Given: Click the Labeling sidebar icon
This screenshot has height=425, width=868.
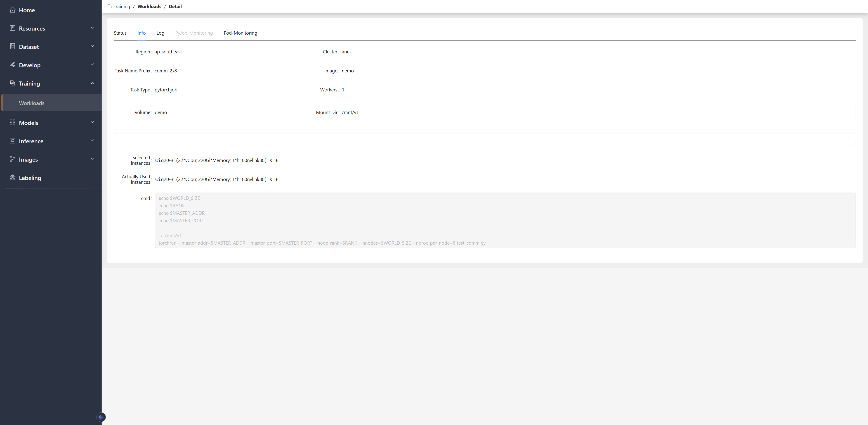Looking at the screenshot, I should [x=12, y=177].
